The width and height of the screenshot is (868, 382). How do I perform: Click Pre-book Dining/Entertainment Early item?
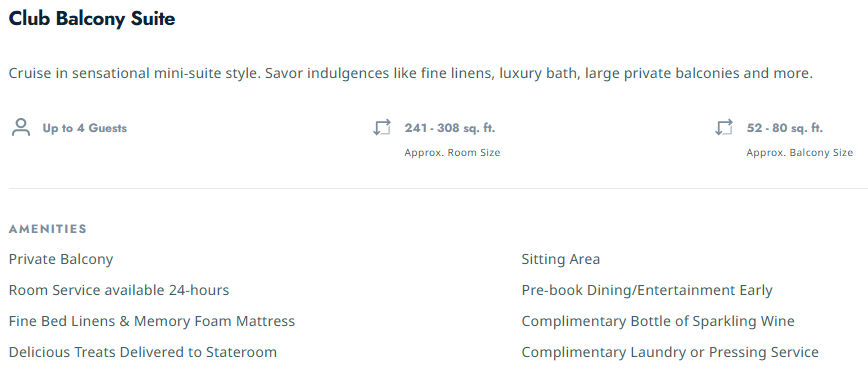(647, 290)
